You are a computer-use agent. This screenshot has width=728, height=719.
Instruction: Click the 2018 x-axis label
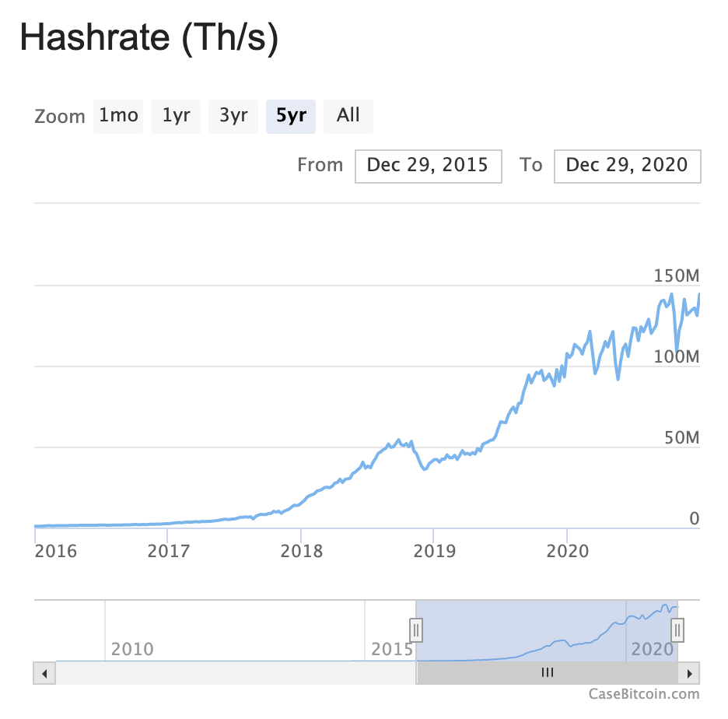(303, 551)
